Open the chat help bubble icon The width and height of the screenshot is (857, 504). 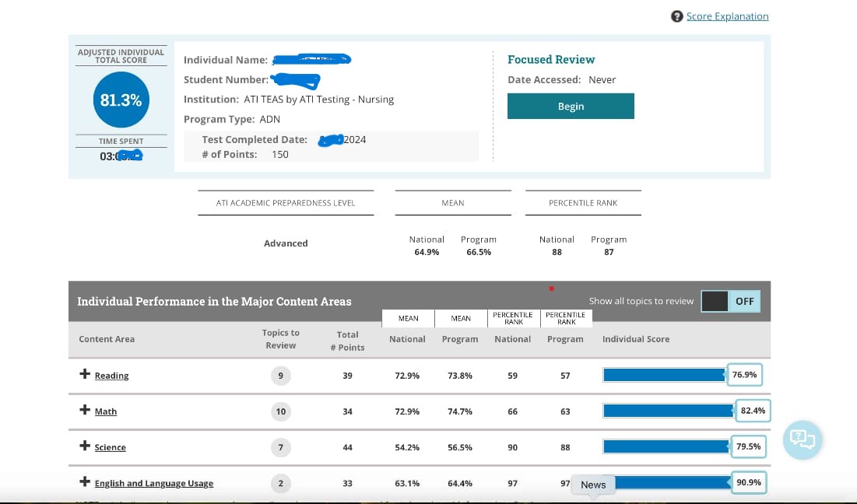[x=802, y=439]
